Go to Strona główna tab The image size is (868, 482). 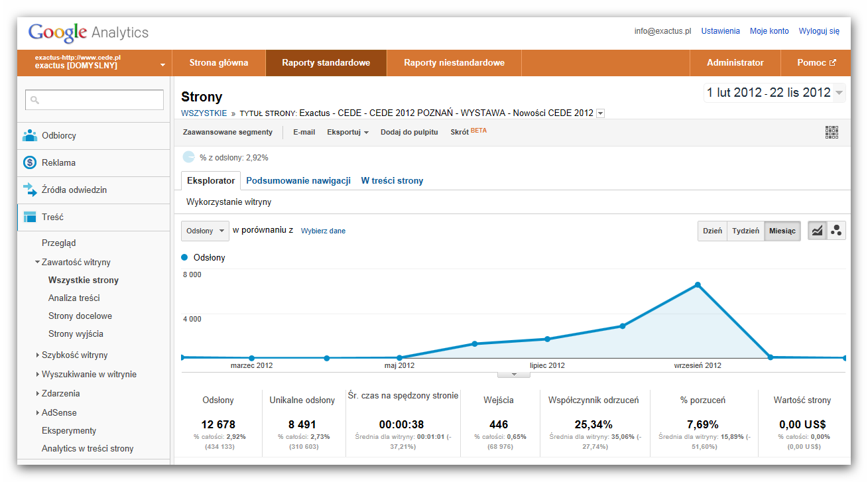(x=219, y=63)
